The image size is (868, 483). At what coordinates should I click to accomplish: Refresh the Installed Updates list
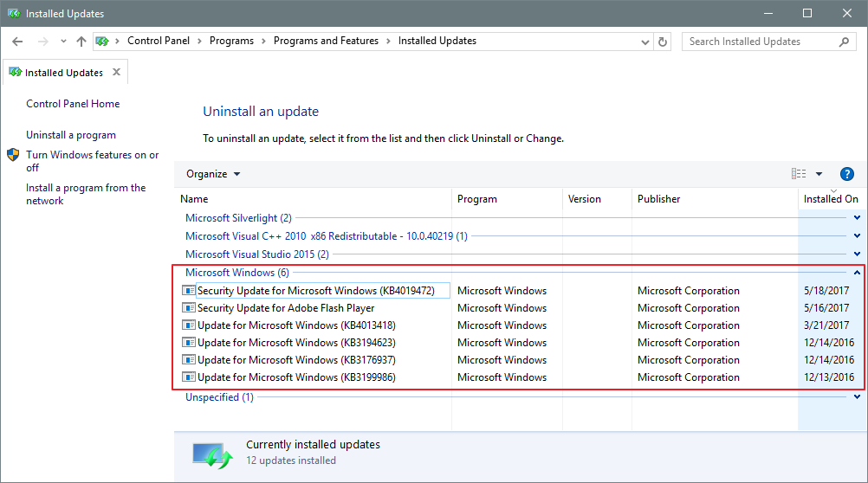click(663, 42)
